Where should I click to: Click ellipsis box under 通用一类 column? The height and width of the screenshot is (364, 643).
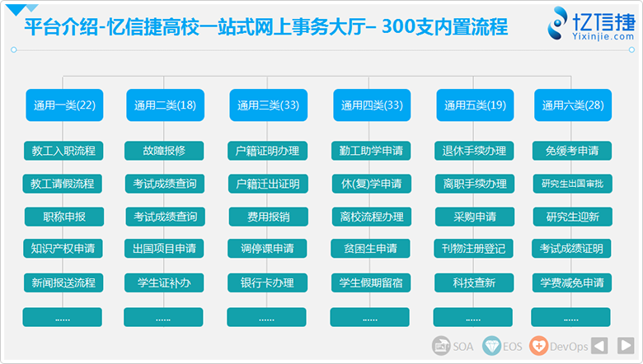pyautogui.click(x=63, y=317)
